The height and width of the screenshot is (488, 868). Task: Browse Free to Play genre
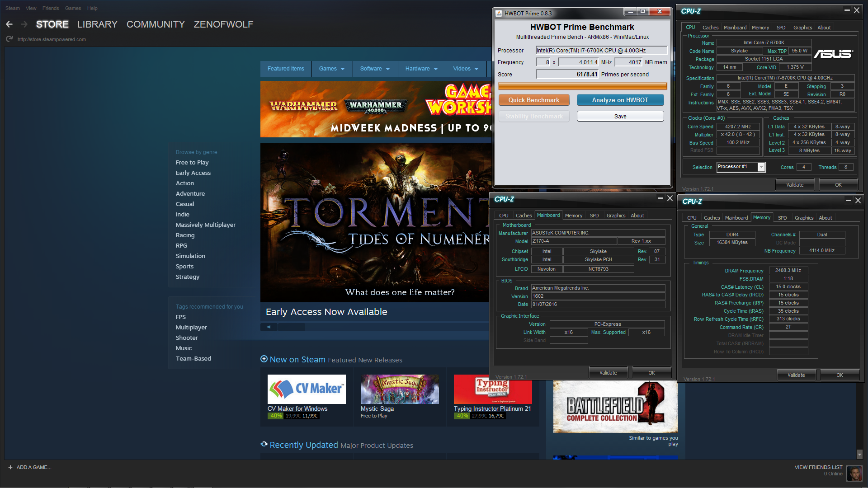point(192,162)
